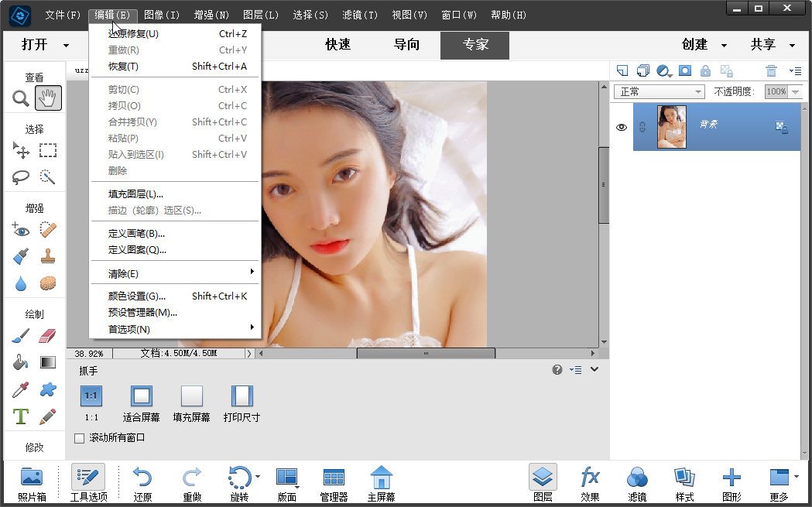Enable the 滚动所有窗口 checkbox
812x507 pixels.
click(x=80, y=437)
